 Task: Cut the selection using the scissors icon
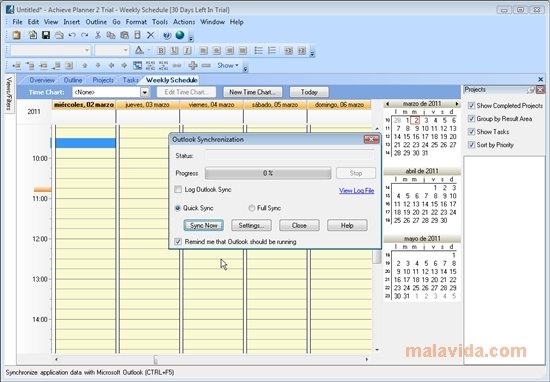[98, 35]
